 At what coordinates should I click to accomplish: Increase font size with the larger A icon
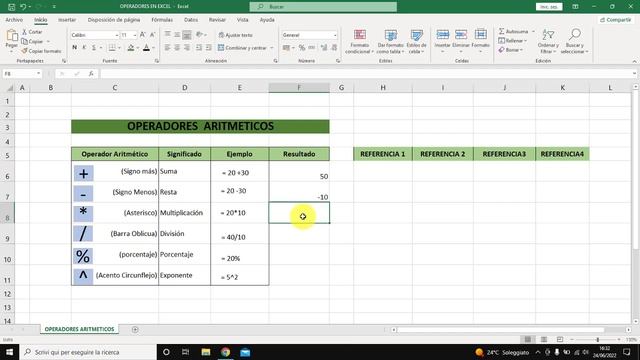coord(142,35)
